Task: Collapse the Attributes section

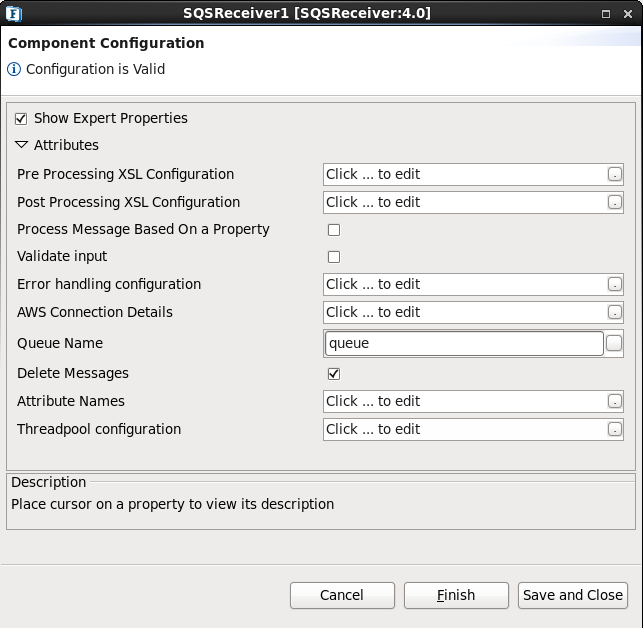Action: coord(21,145)
